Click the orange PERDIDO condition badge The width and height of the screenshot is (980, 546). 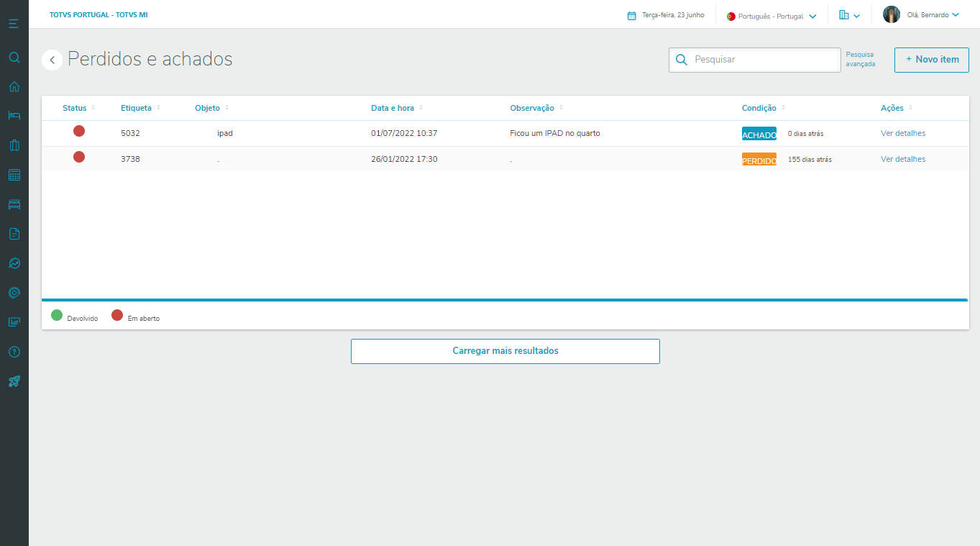(x=759, y=160)
